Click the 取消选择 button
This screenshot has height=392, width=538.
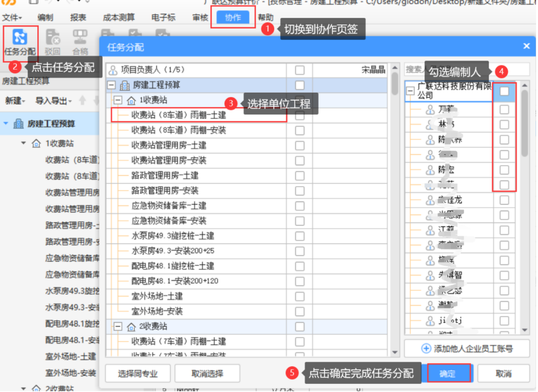click(208, 374)
